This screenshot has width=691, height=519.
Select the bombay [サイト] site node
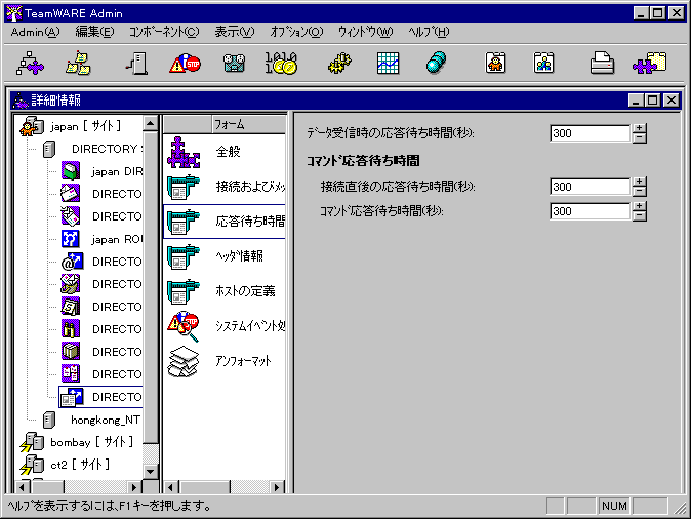point(77,442)
